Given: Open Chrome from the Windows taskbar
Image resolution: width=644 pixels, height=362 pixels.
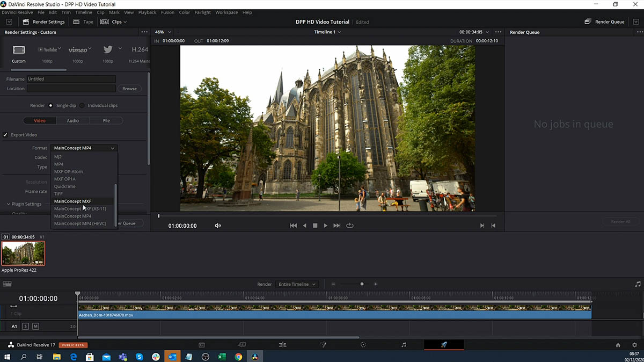Looking at the screenshot, I should tap(238, 357).
